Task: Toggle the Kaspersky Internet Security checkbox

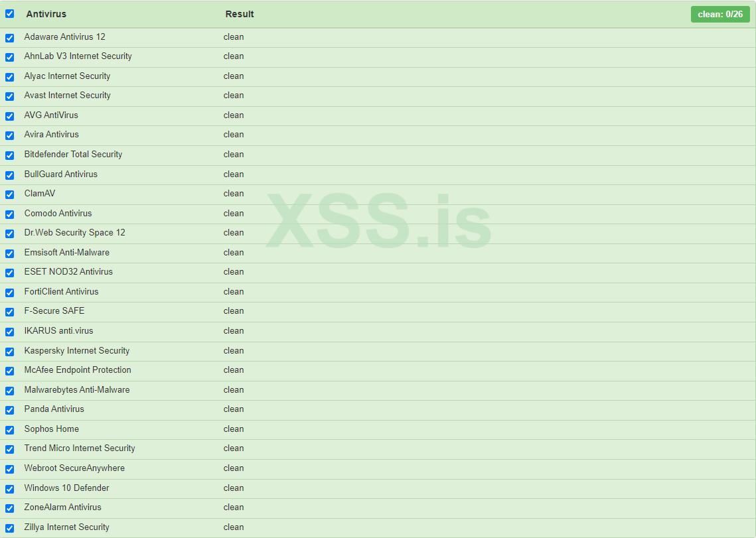Action: click(x=9, y=352)
